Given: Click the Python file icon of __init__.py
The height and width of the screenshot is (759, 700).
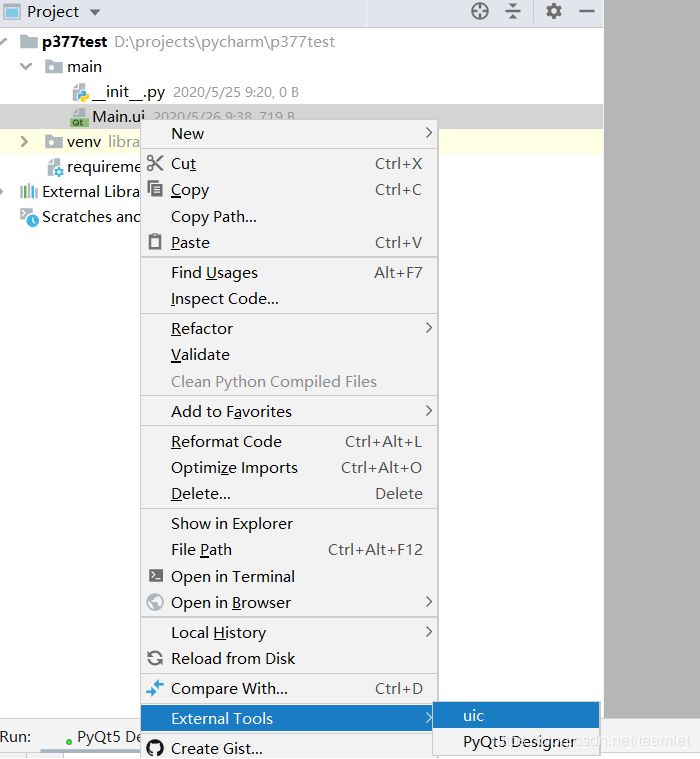Looking at the screenshot, I should pyautogui.click(x=80, y=92).
